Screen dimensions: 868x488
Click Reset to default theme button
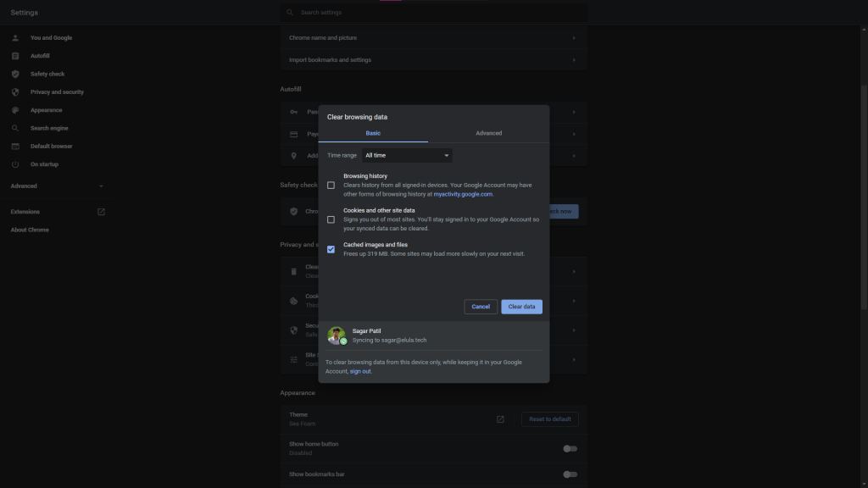pos(549,419)
